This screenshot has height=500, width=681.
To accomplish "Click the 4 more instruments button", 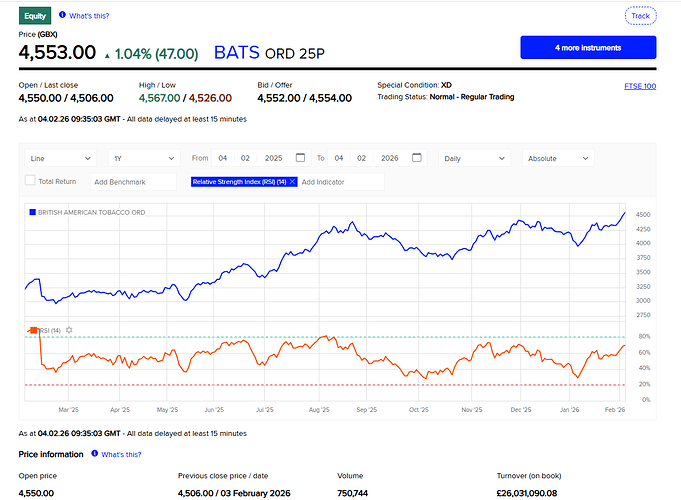I will coord(588,47).
